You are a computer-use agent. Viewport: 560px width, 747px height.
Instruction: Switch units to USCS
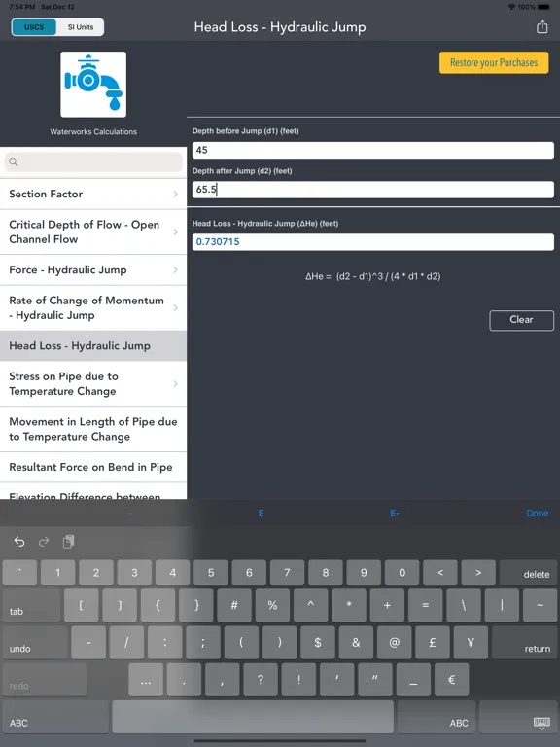tap(34, 27)
